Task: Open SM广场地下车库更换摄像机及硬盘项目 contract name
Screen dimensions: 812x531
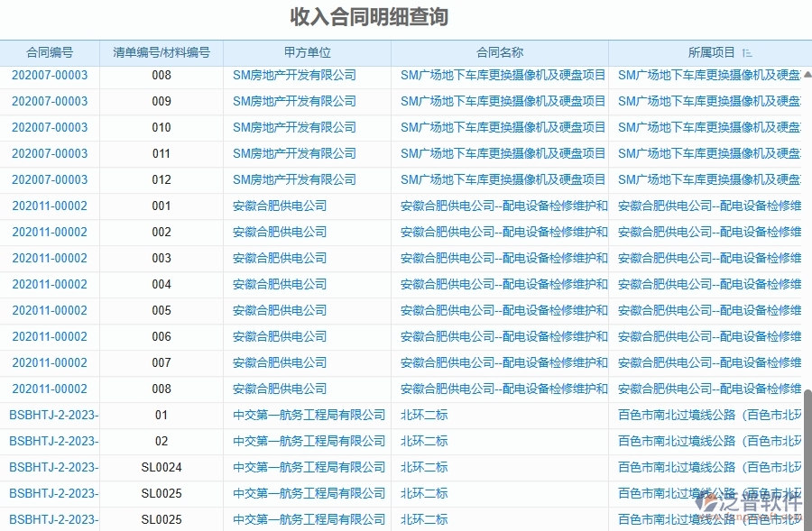Action: pyautogui.click(x=503, y=75)
